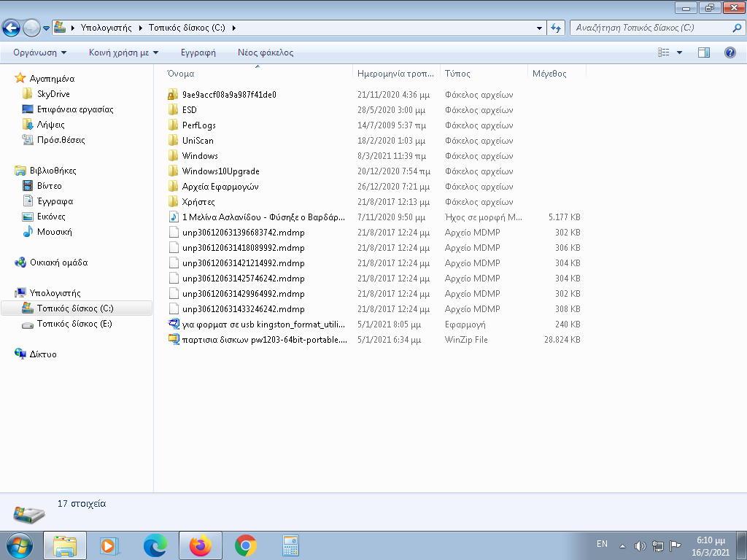Click the Εγγραφή toolbar button
Screen dimensions: 747x560
(x=198, y=52)
